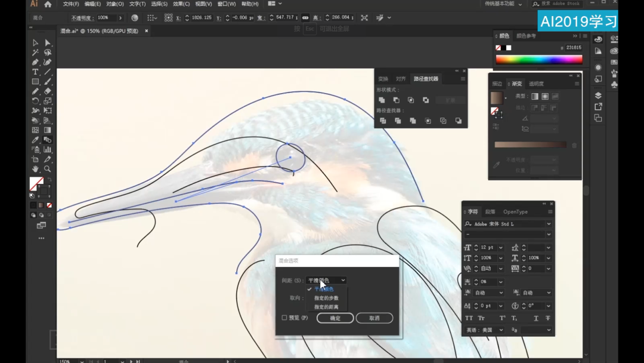Toggle Small Caps Tr in Character panel
Image resolution: width=644 pixels, height=363 pixels.
pyautogui.click(x=481, y=318)
